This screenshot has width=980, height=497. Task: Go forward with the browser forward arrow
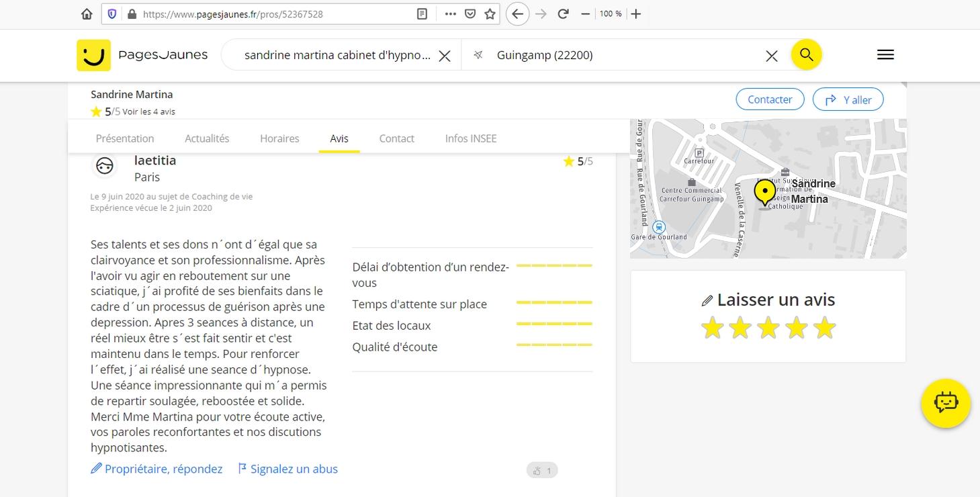[541, 14]
